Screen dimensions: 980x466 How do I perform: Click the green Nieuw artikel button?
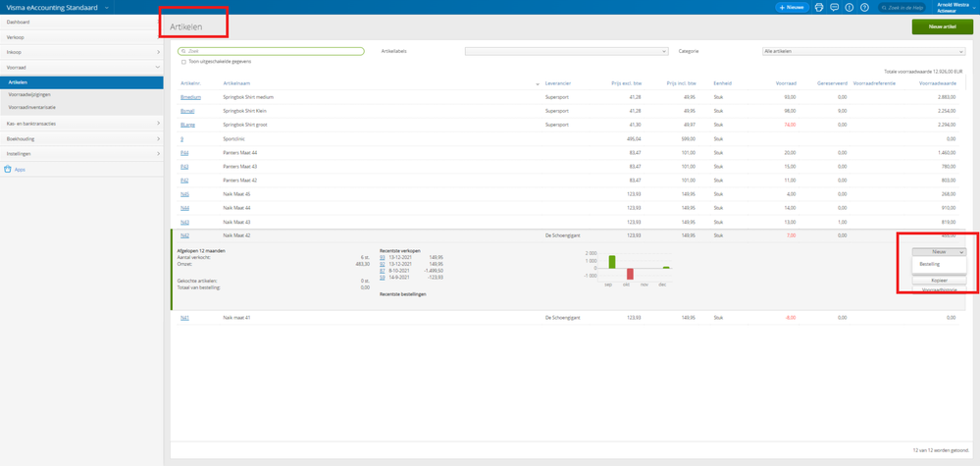(942, 26)
